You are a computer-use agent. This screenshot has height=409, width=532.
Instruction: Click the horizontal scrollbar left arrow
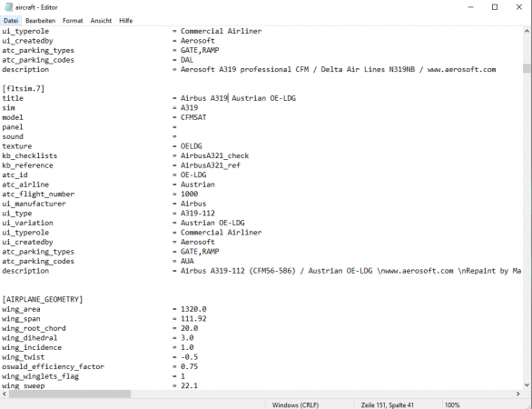4,394
